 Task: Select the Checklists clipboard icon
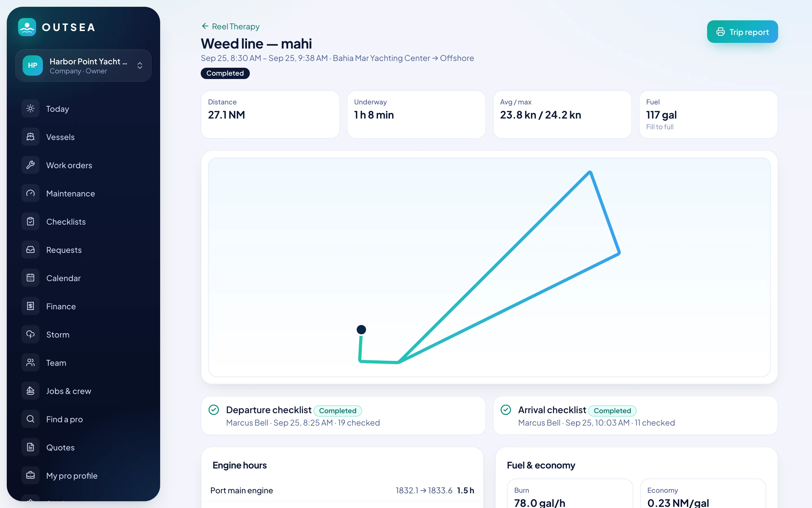30,222
